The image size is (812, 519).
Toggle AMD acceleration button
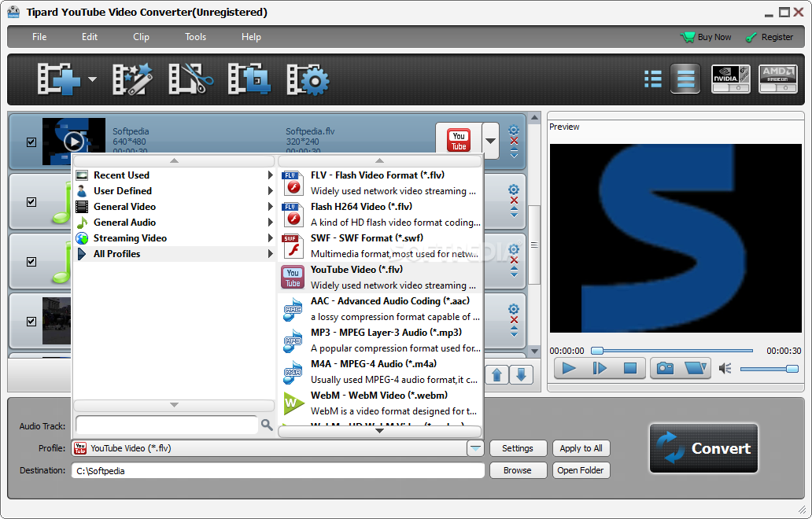click(x=778, y=79)
